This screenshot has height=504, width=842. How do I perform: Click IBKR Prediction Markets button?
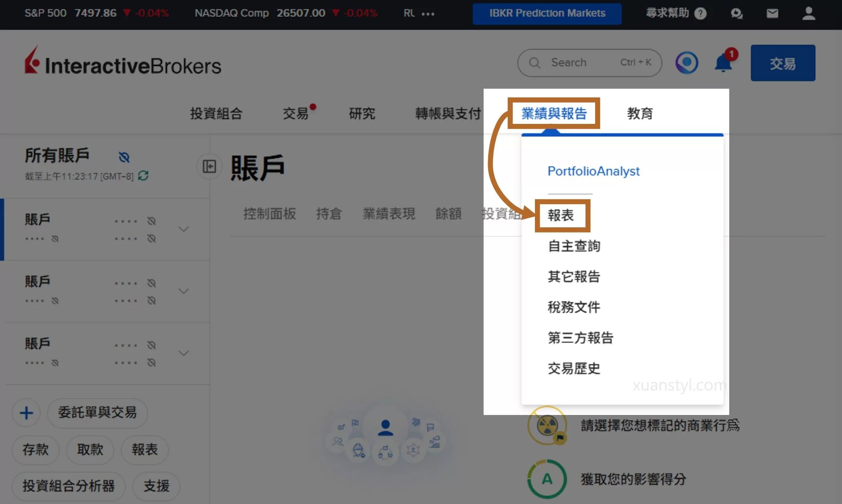(547, 14)
